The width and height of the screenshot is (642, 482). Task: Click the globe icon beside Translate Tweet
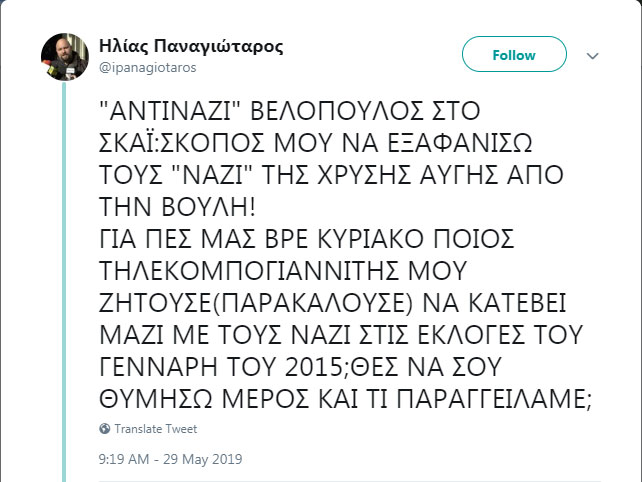[105, 428]
